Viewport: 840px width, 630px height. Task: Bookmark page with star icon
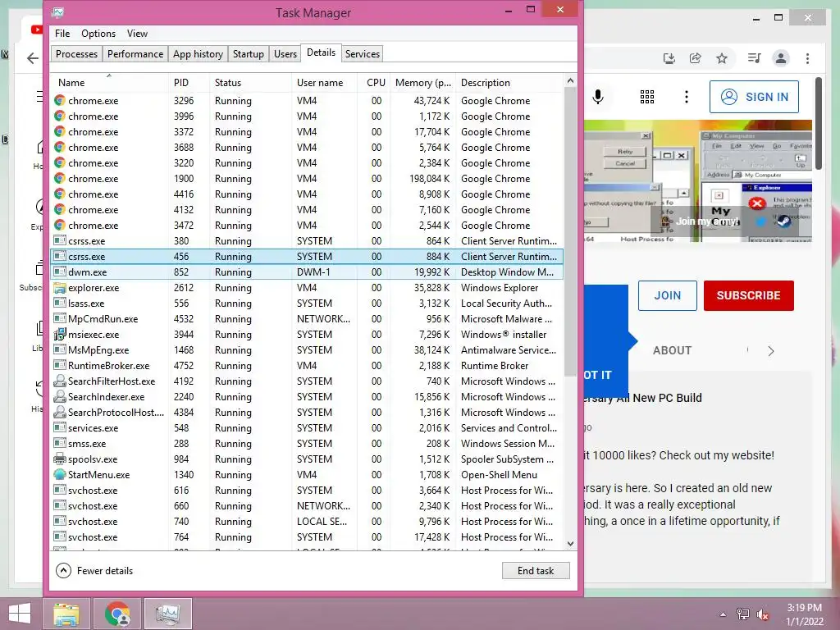[722, 58]
